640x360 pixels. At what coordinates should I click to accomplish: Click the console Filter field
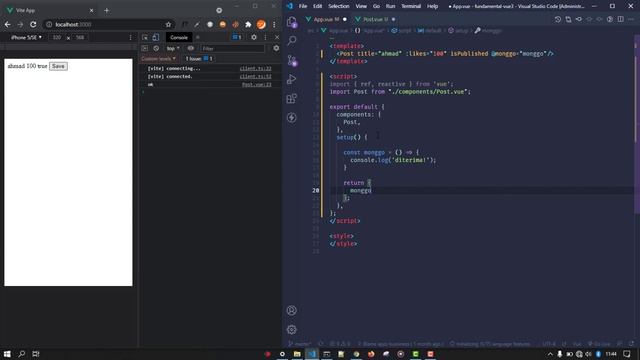coord(232,48)
